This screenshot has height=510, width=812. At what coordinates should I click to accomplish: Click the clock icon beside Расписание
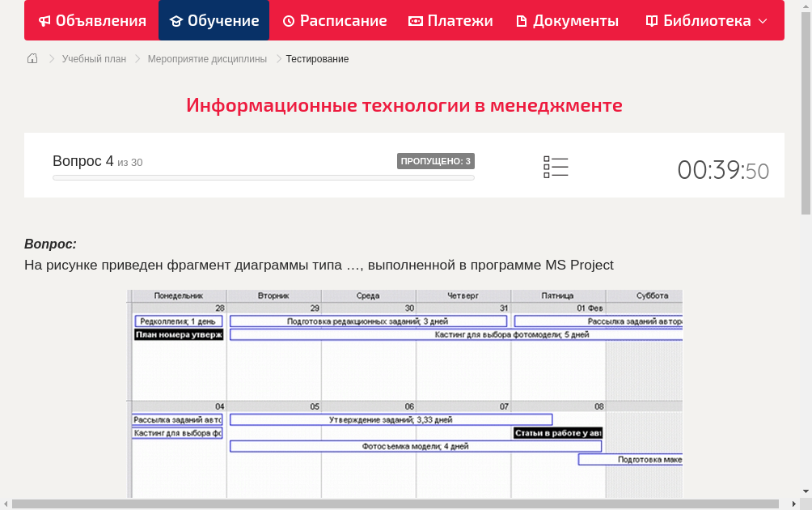click(288, 20)
